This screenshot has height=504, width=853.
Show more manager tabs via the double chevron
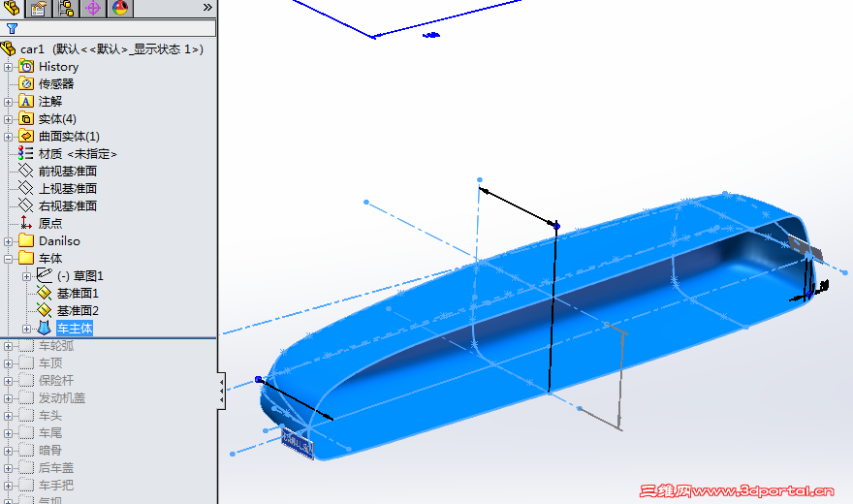tap(207, 7)
